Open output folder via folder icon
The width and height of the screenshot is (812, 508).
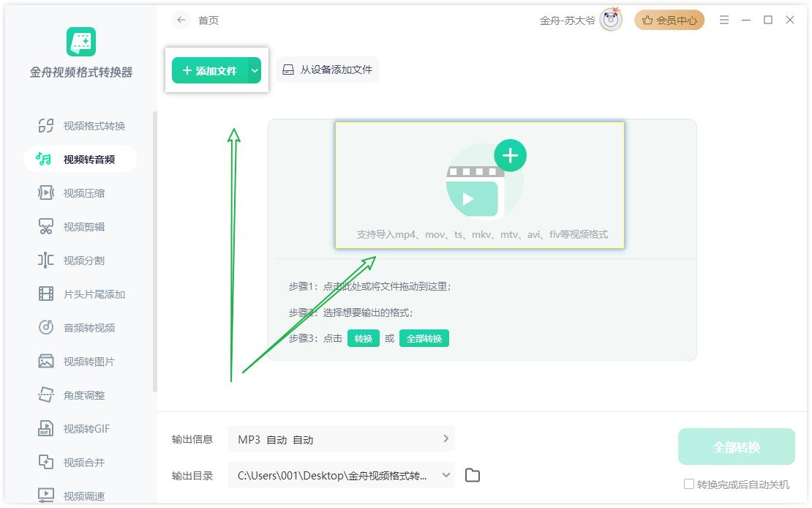(x=473, y=476)
